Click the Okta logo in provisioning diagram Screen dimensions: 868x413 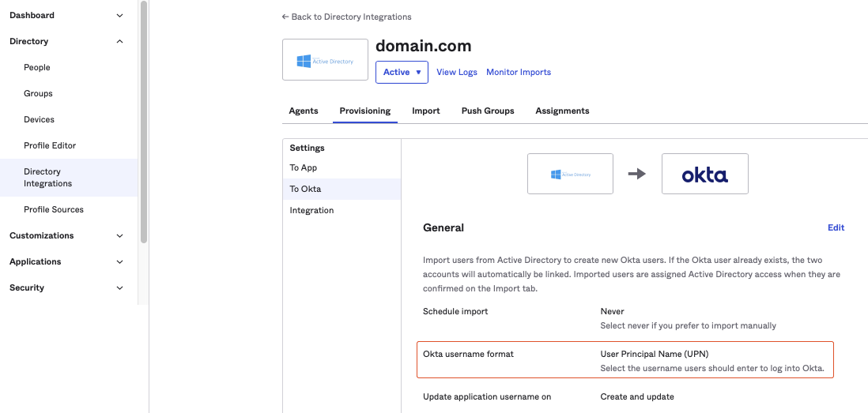(x=704, y=174)
